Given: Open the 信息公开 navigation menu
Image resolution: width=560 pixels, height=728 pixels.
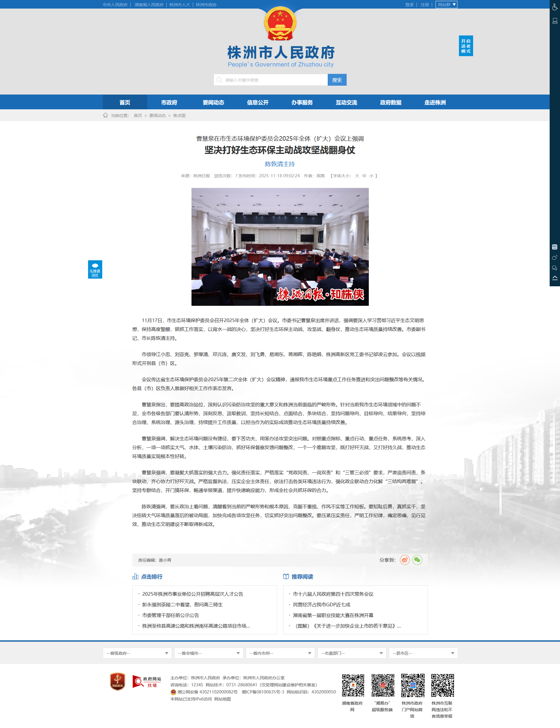Looking at the screenshot, I should (257, 102).
